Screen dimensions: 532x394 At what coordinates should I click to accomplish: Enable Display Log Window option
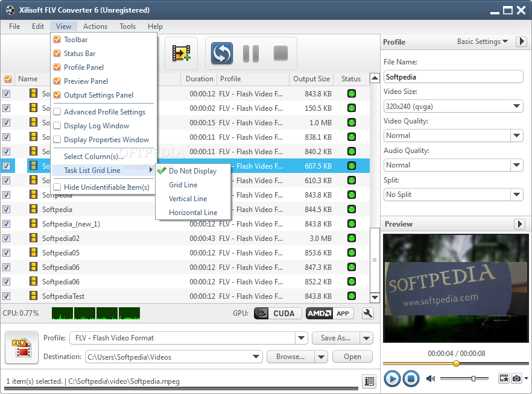(x=57, y=126)
